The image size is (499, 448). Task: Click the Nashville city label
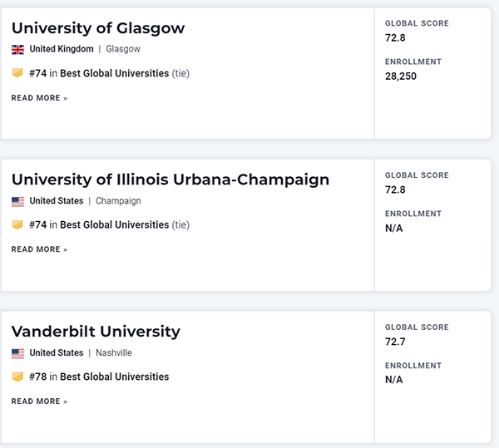[114, 353]
